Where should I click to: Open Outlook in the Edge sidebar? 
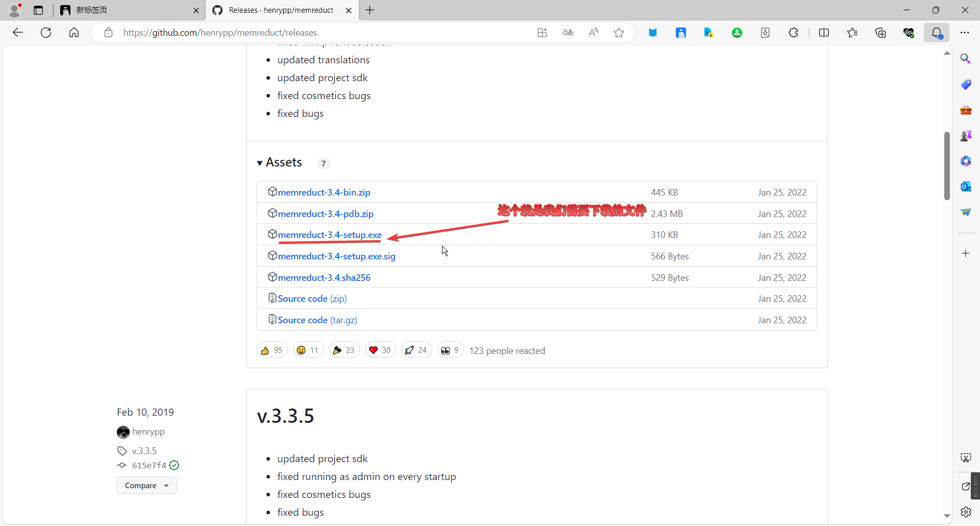[966, 186]
